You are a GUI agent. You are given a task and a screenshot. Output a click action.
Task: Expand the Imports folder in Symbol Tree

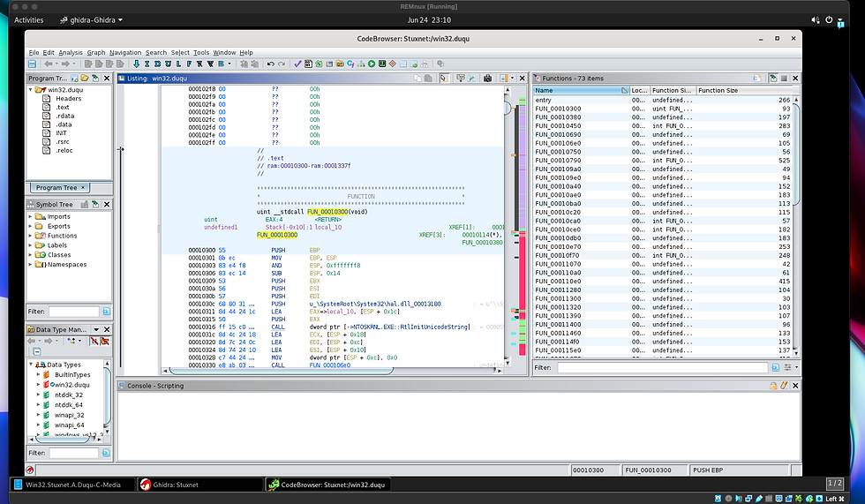[x=32, y=216]
